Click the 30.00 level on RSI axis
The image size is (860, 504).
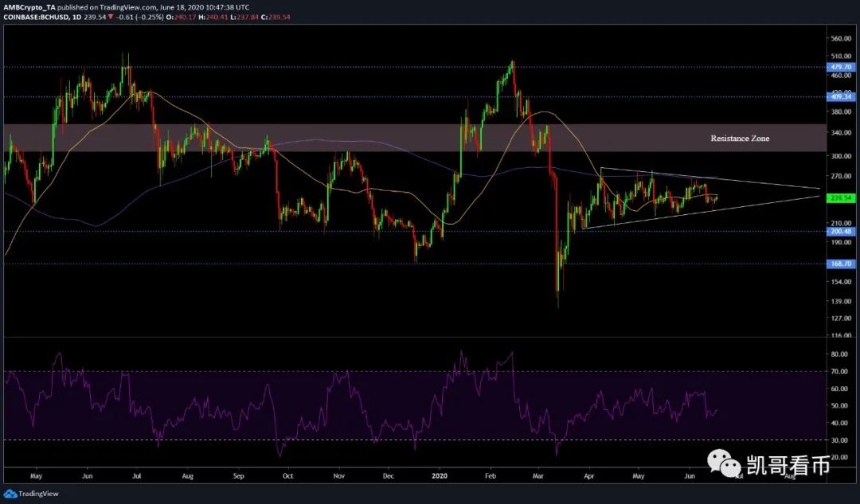(838, 440)
